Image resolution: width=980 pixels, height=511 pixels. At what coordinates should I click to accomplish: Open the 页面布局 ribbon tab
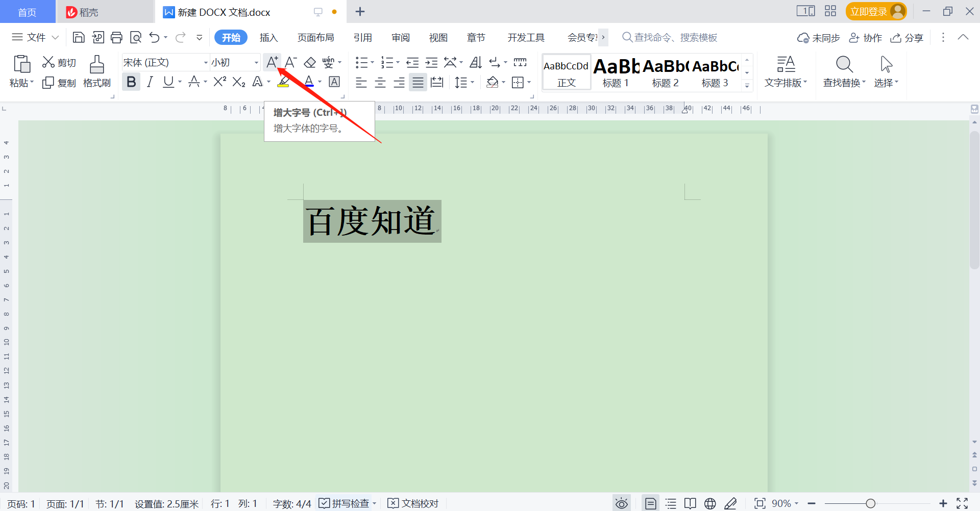(316, 38)
